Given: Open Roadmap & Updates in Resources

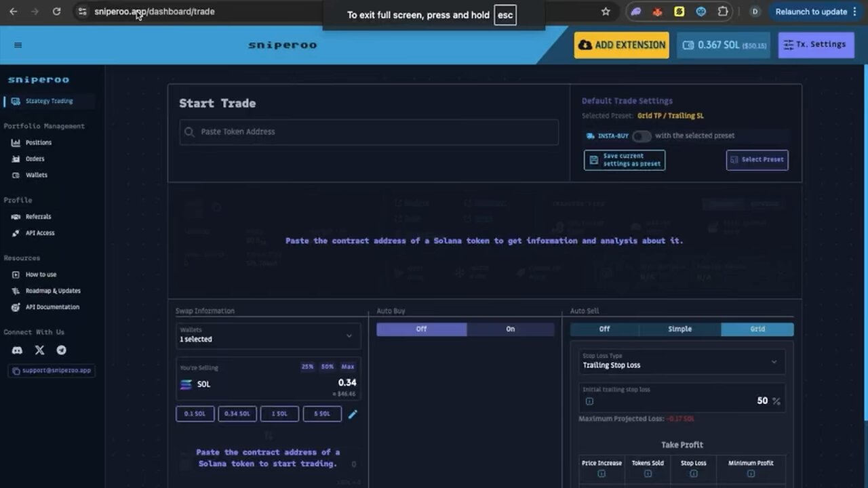Looking at the screenshot, I should [x=53, y=291].
